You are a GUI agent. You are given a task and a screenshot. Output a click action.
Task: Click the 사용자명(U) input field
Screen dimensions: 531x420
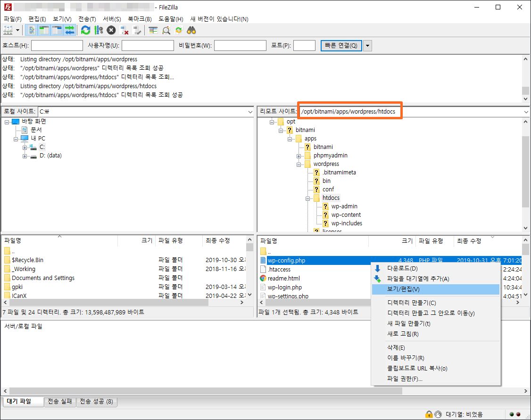(148, 45)
